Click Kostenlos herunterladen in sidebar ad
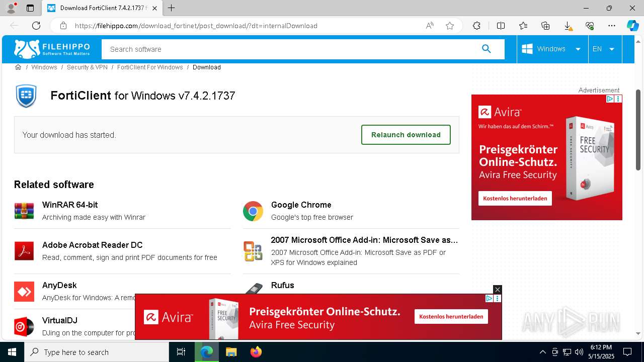 point(515,198)
